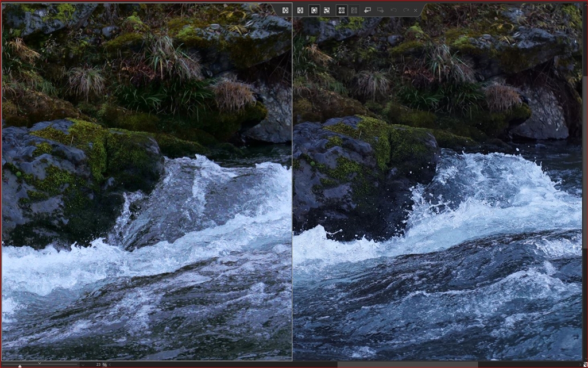The height and width of the screenshot is (368, 588).
Task: Click the 23 % zoom value field
Action: 101,365
